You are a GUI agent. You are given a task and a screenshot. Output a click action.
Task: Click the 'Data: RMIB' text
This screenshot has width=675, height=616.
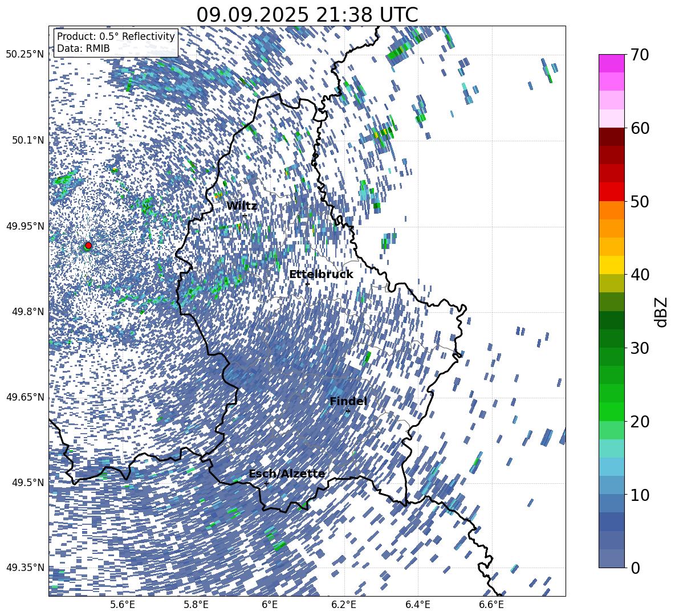(83, 48)
